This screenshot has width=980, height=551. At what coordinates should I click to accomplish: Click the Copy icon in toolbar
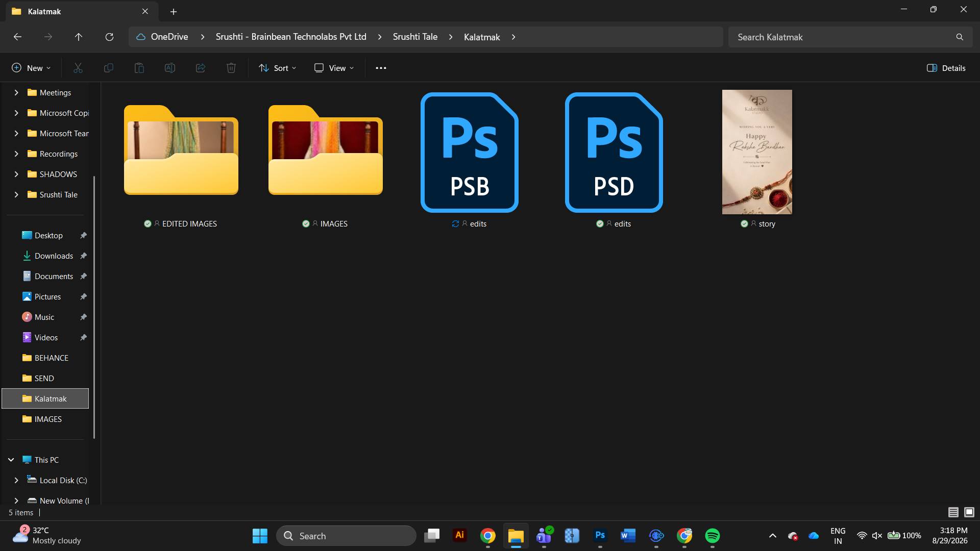coord(109,68)
